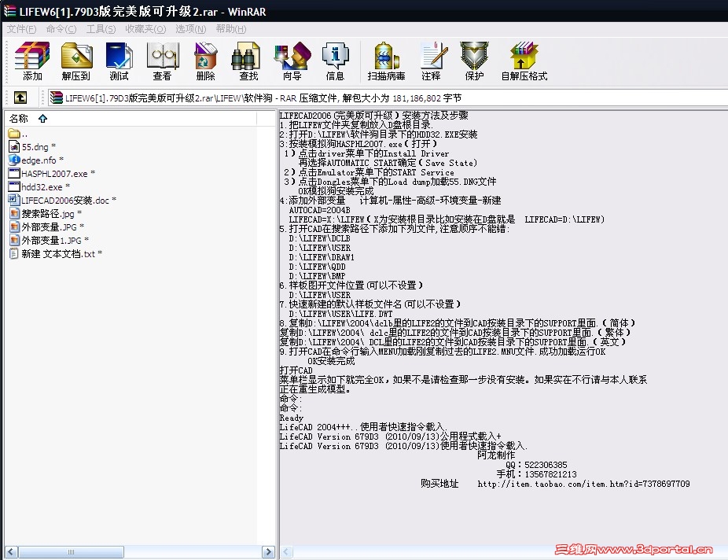Click the text document icon of 新建 文本文档.txt
Viewport: 728px width, 560px height.
[14, 253]
